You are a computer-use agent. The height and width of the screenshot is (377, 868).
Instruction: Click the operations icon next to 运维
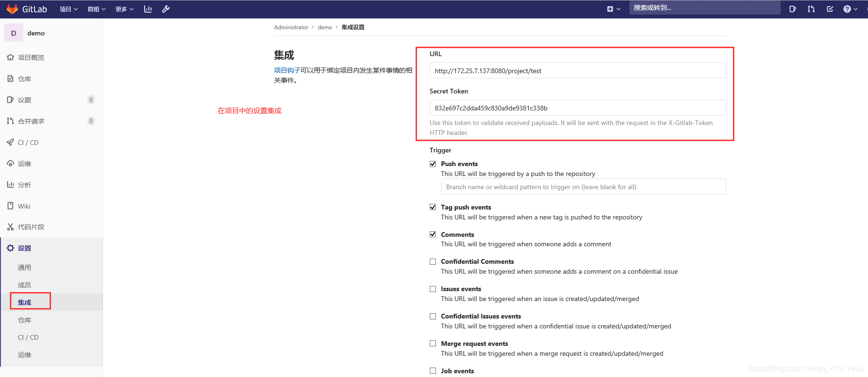[10, 163]
